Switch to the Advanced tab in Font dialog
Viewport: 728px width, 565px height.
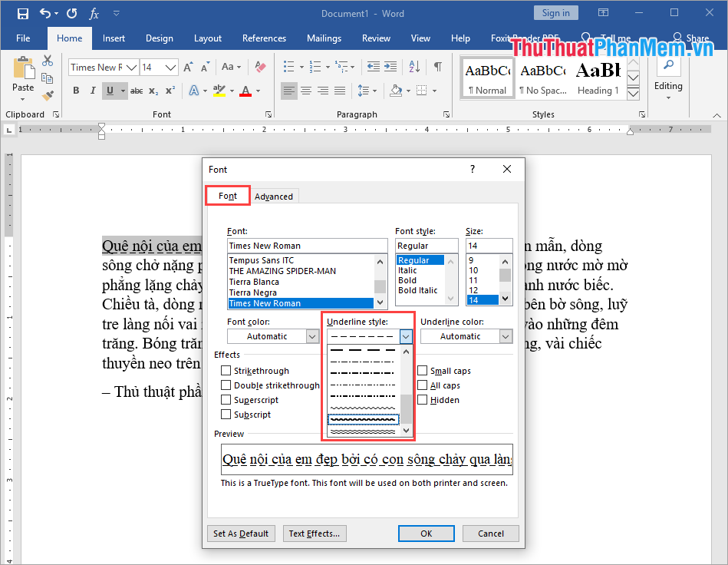pyautogui.click(x=274, y=196)
